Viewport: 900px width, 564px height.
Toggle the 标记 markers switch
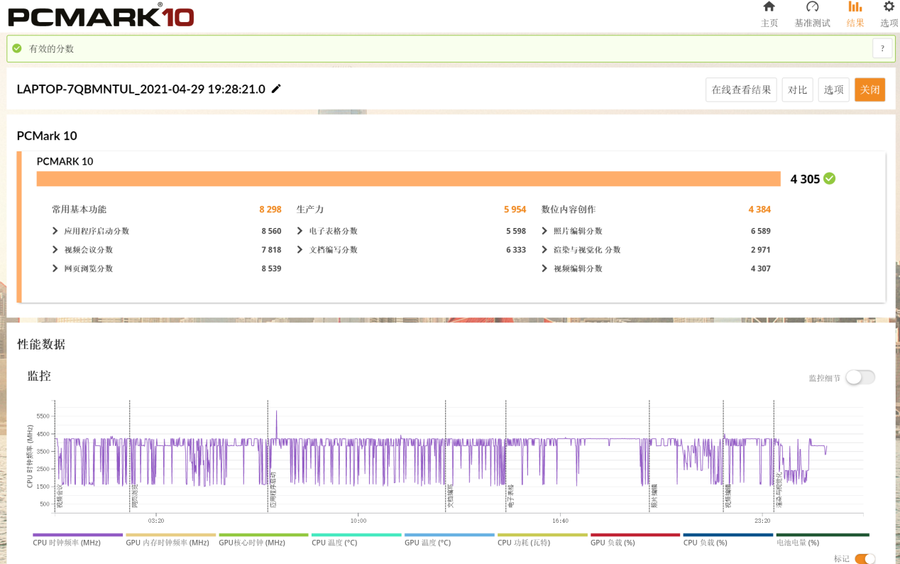click(864, 559)
